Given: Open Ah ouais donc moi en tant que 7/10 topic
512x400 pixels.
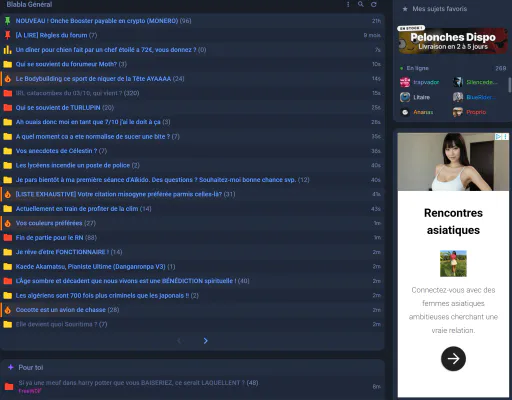Looking at the screenshot, I should point(88,122).
